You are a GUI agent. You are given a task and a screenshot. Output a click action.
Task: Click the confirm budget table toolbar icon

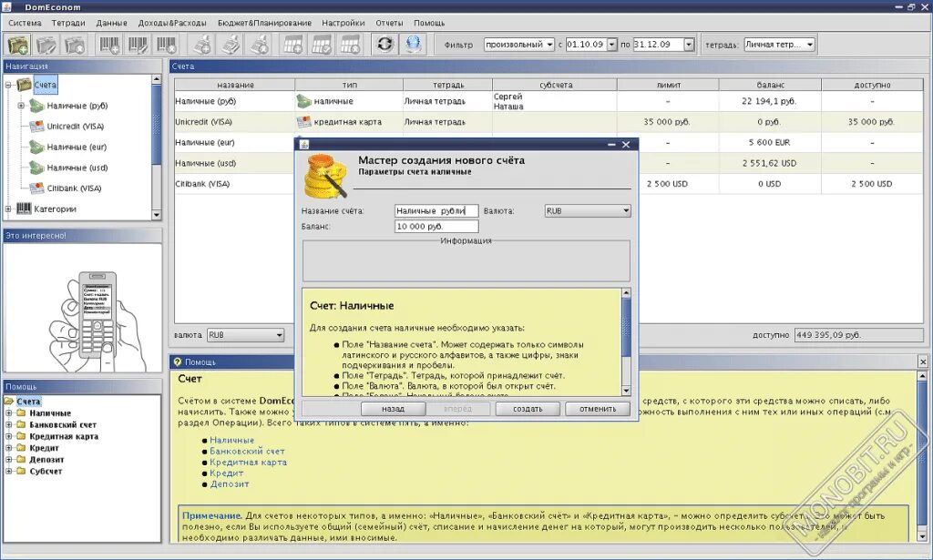(x=322, y=45)
